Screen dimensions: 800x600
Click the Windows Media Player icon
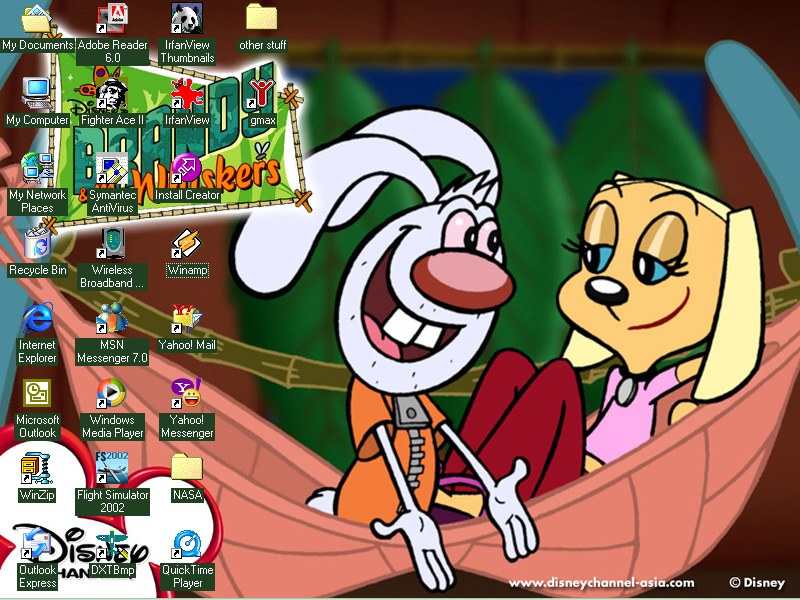(x=112, y=394)
